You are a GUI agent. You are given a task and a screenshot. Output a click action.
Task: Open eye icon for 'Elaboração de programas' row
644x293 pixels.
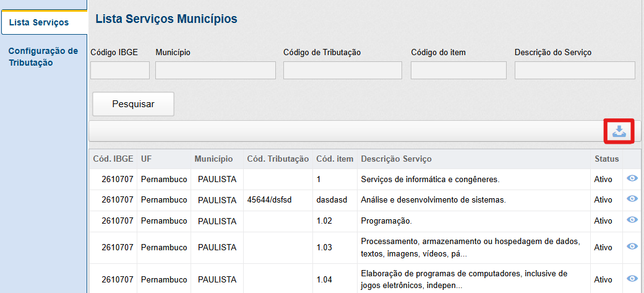(x=632, y=279)
